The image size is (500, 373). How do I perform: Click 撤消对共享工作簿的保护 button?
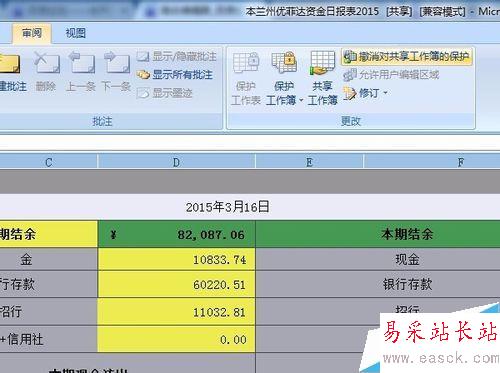[407, 56]
